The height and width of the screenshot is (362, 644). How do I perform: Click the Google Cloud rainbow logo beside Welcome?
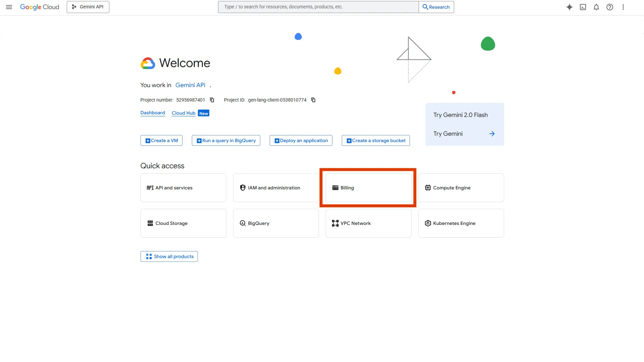click(x=148, y=63)
